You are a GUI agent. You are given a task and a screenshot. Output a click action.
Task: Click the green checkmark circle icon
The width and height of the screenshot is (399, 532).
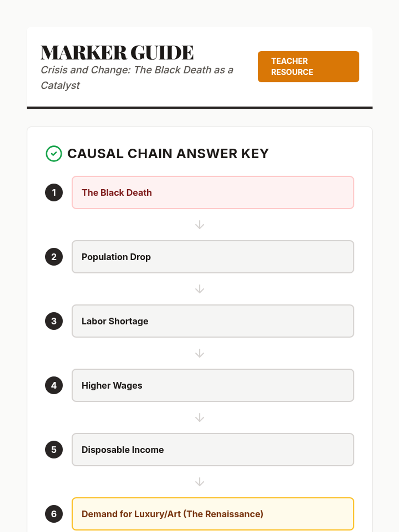(x=54, y=154)
